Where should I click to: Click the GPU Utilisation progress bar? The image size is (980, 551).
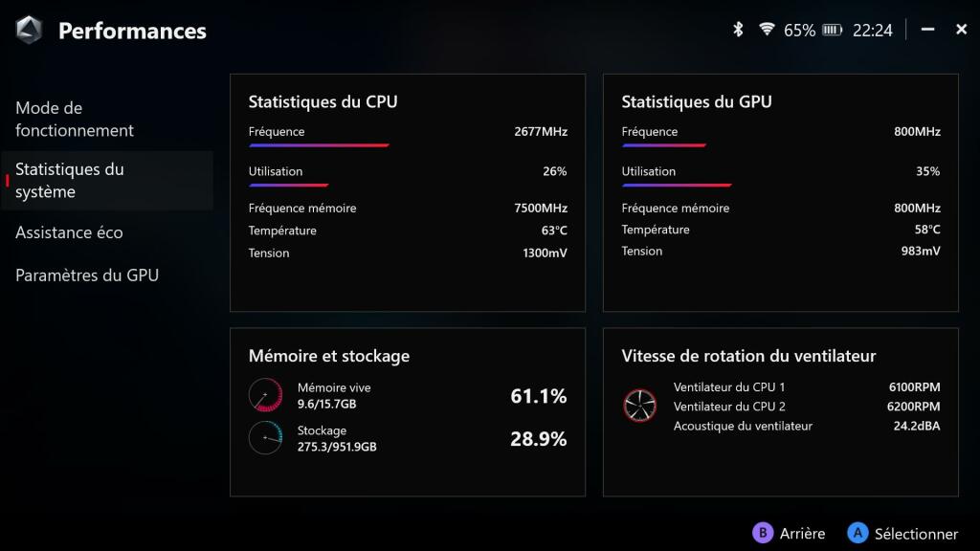point(677,185)
